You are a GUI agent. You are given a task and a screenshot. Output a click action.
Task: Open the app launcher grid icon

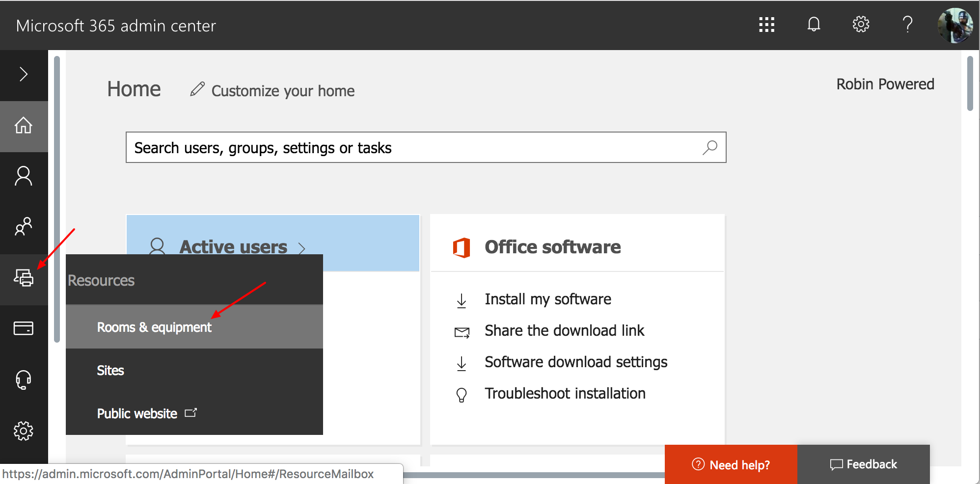pyautogui.click(x=766, y=25)
